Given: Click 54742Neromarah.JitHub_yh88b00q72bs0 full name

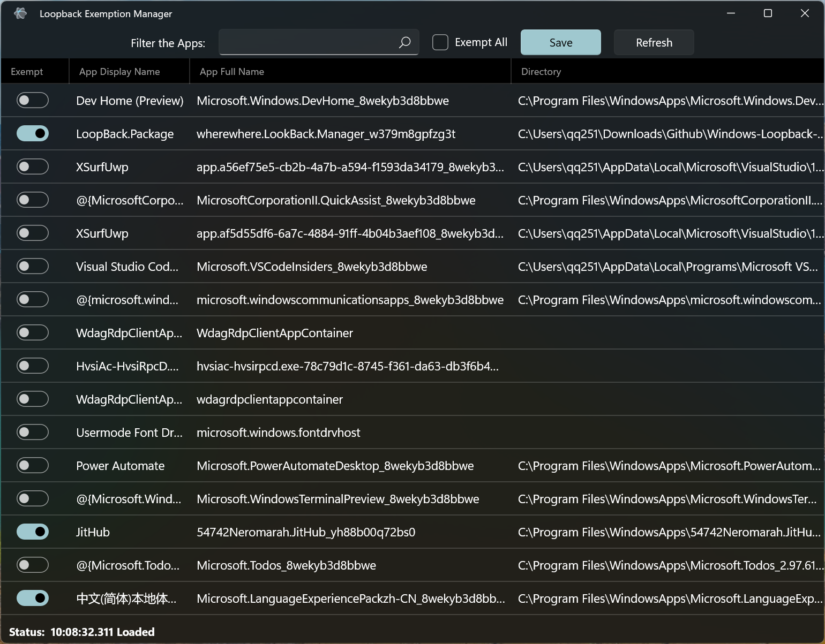Looking at the screenshot, I should tap(306, 532).
